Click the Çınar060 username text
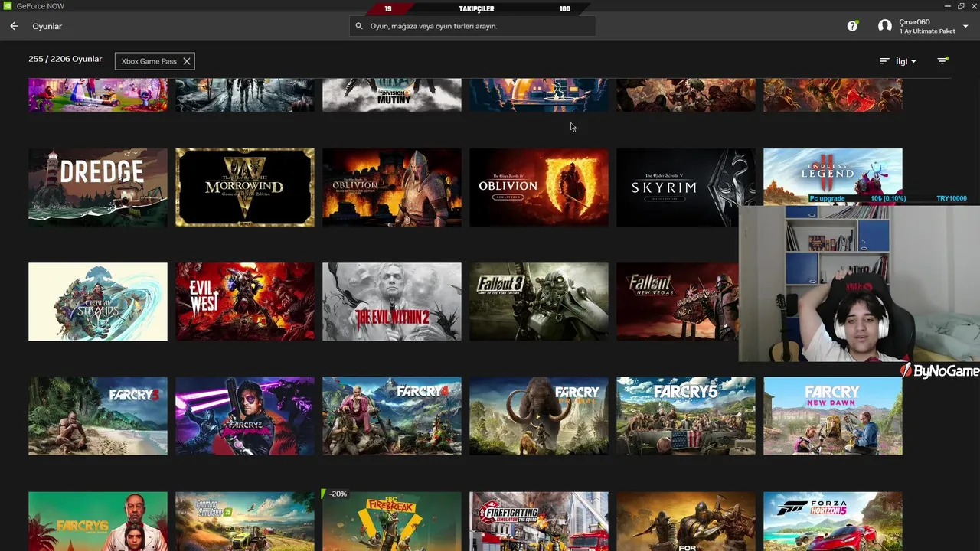The width and height of the screenshot is (980, 551). pos(914,22)
